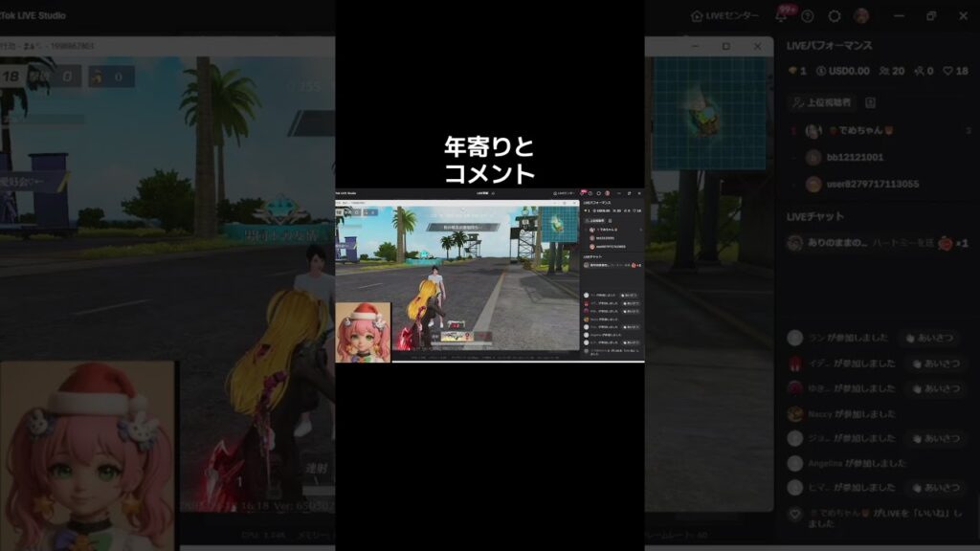Click the help question mark icon
Viewport: 980px width, 551px height.
click(x=808, y=16)
